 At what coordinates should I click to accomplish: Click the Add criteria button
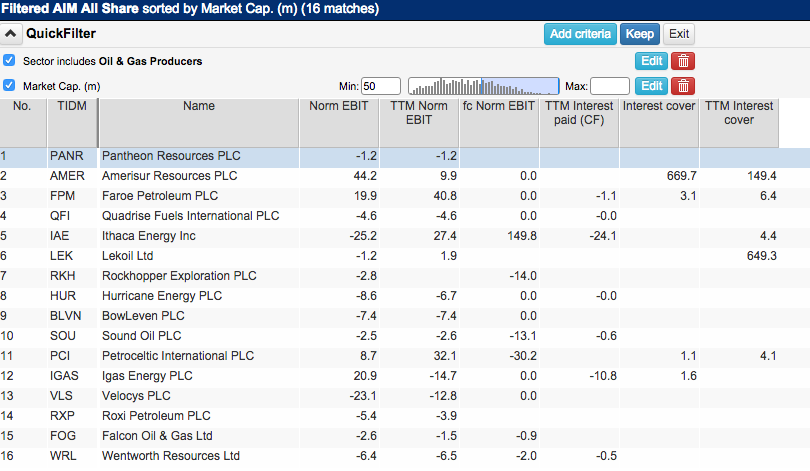pyautogui.click(x=580, y=34)
